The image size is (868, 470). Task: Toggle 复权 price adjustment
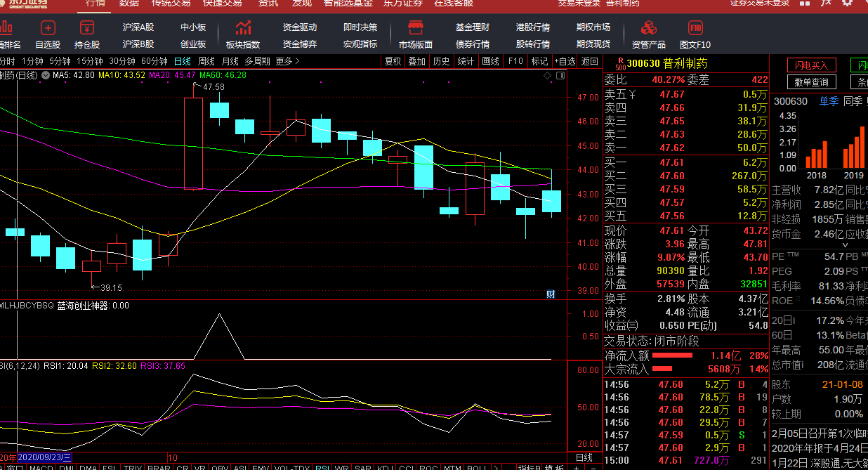pyautogui.click(x=393, y=61)
